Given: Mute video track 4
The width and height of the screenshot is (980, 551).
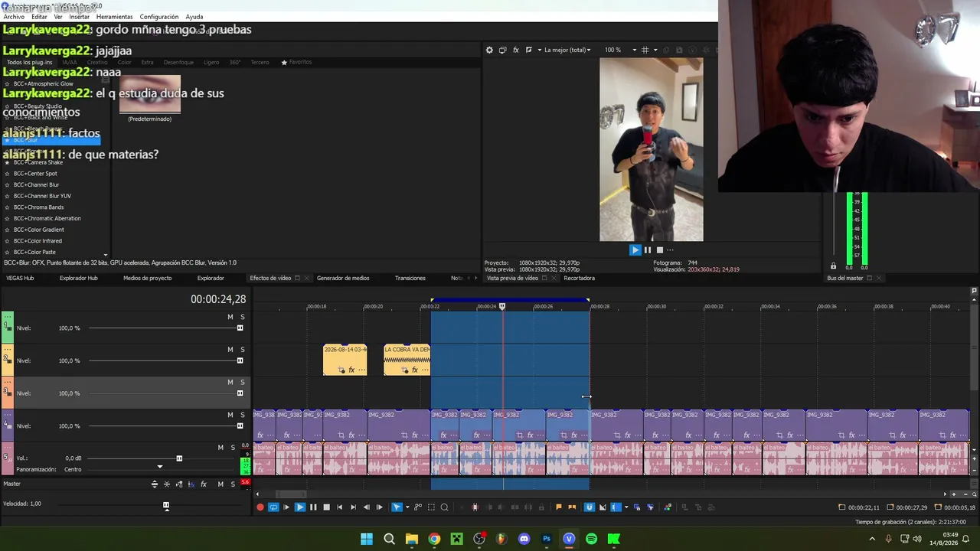Looking at the screenshot, I should (230, 415).
